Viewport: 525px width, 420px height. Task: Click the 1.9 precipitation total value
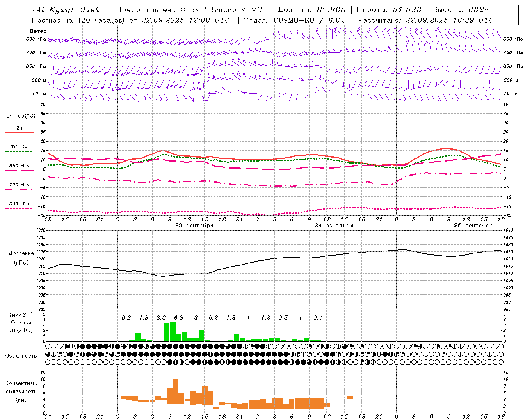[144, 317]
